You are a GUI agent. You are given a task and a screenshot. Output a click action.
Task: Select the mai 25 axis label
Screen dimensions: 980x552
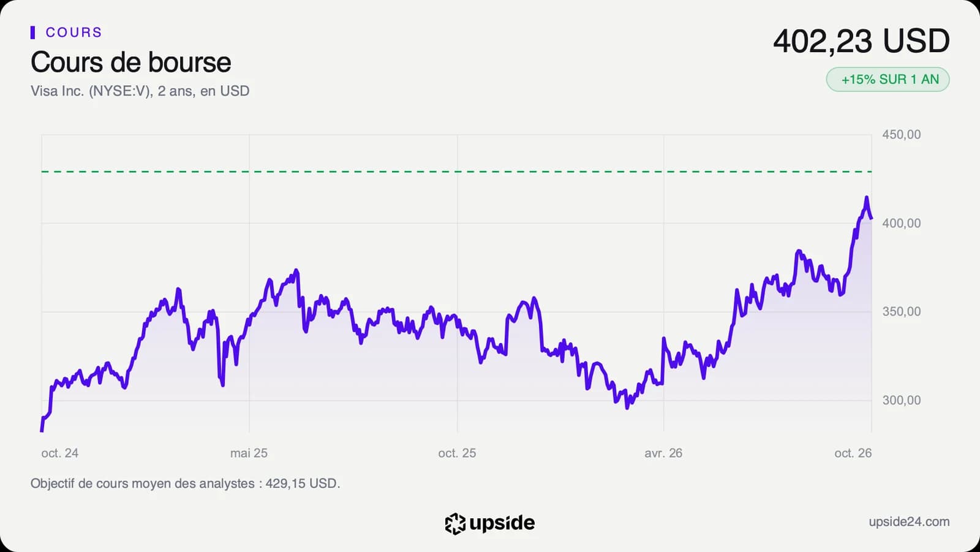pyautogui.click(x=249, y=453)
